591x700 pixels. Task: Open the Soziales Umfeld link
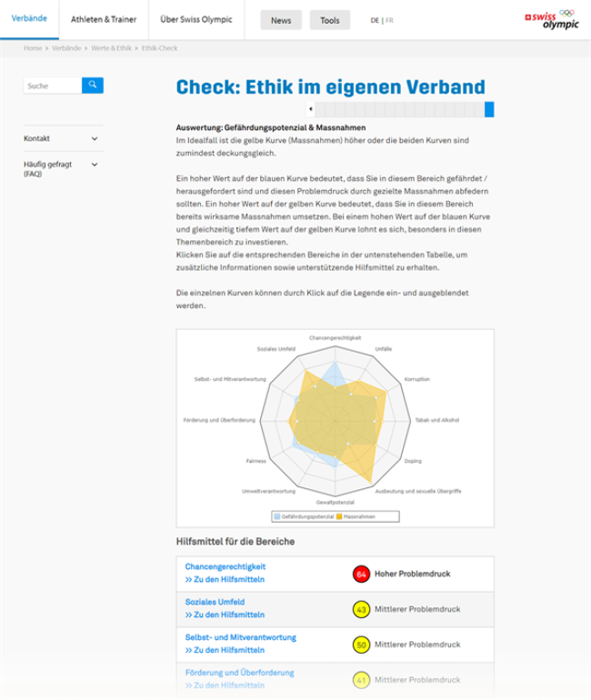click(x=215, y=602)
